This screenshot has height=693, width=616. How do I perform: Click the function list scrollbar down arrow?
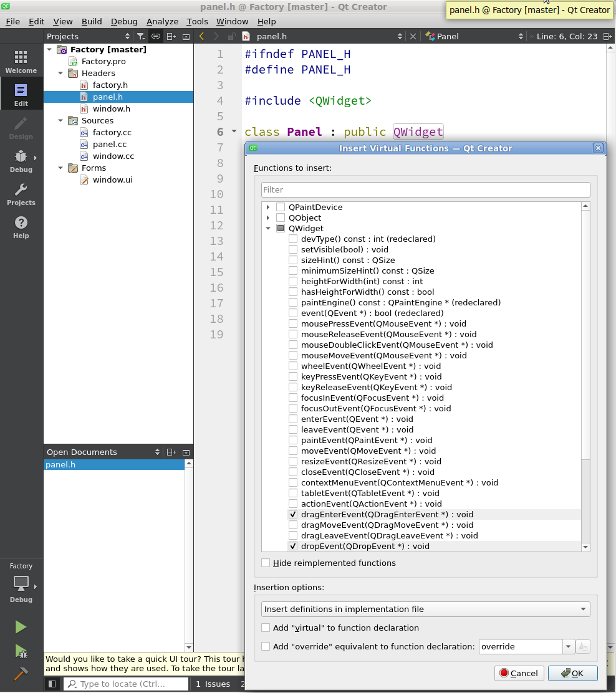(585, 547)
